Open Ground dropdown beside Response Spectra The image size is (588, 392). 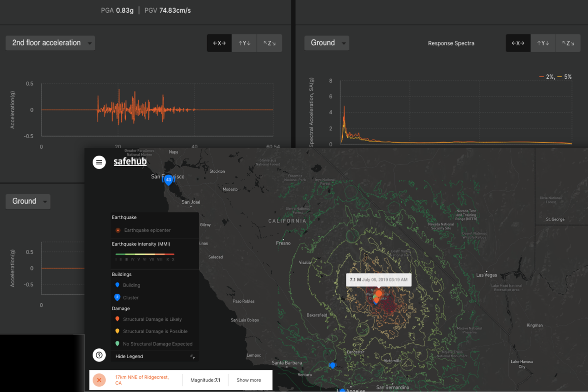(x=326, y=43)
